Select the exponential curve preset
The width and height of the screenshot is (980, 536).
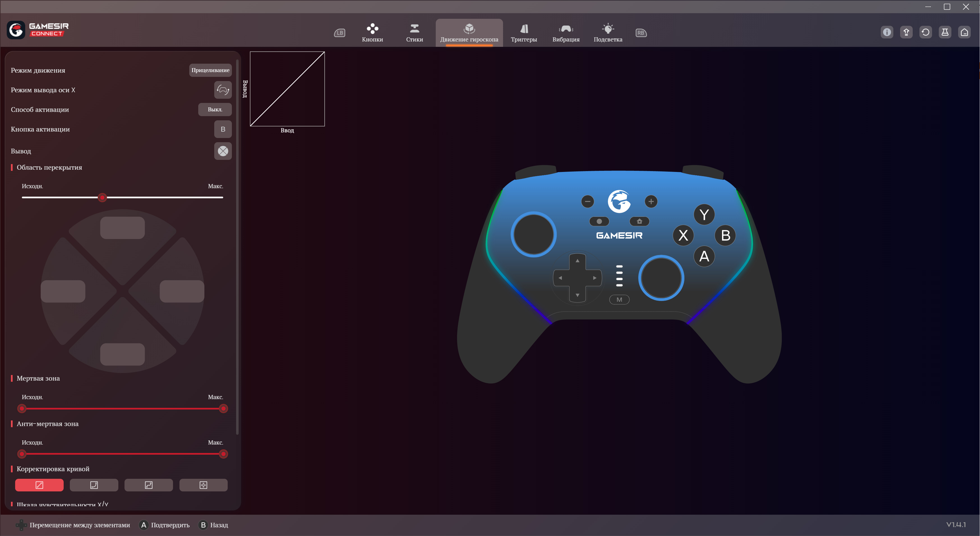[x=94, y=485]
